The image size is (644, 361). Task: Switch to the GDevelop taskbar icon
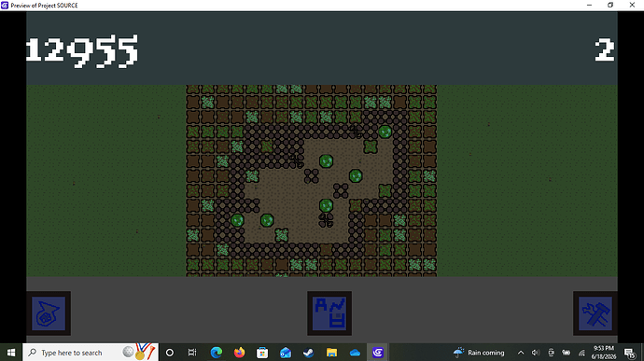(x=378, y=353)
